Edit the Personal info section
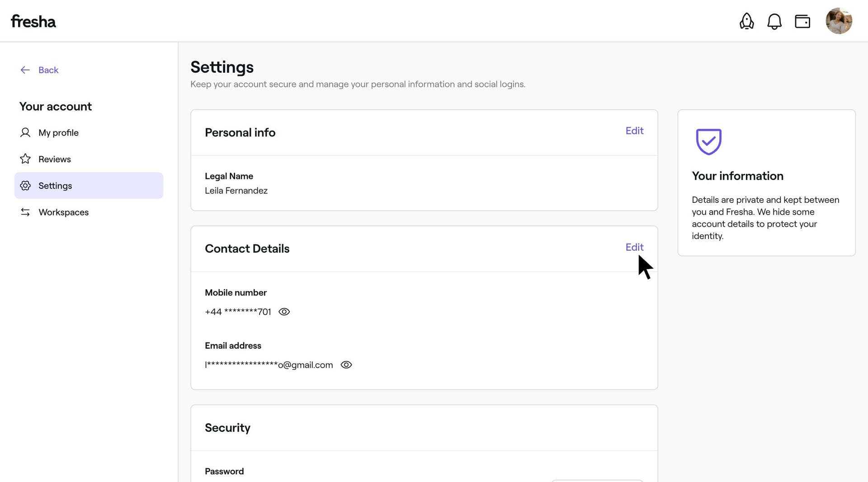Image resolution: width=868 pixels, height=482 pixels. click(x=634, y=131)
